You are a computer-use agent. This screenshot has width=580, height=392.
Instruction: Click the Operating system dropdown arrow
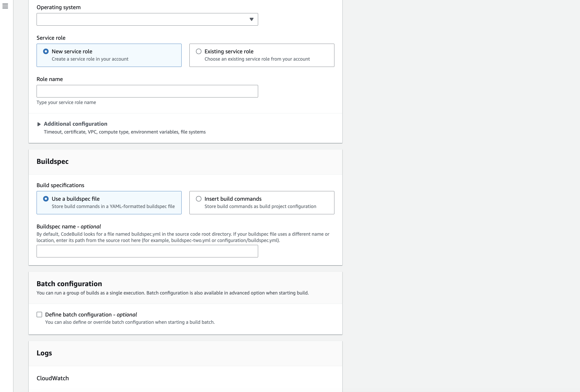251,19
